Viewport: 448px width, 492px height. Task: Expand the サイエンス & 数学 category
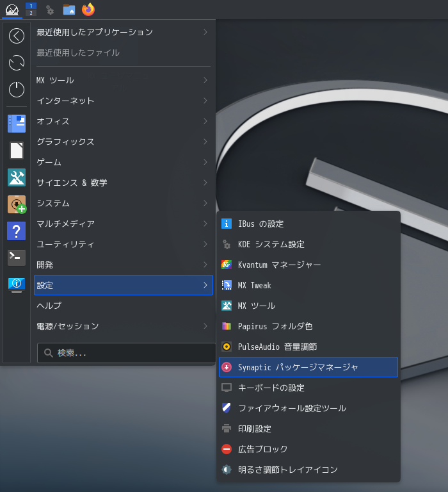[124, 183]
